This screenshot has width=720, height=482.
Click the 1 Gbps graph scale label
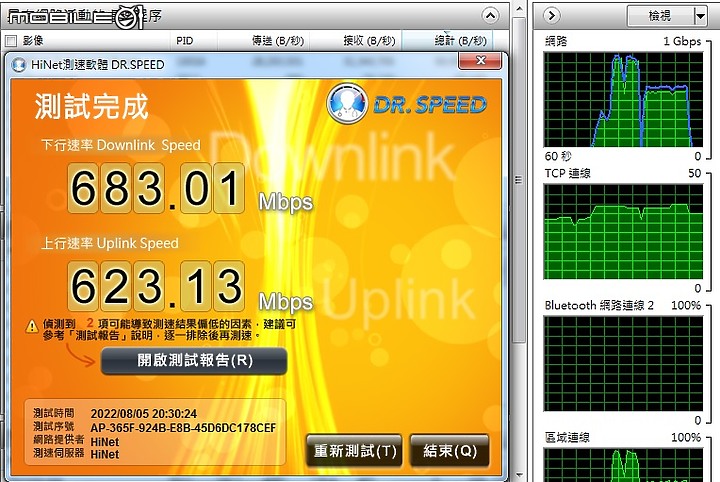tap(682, 41)
